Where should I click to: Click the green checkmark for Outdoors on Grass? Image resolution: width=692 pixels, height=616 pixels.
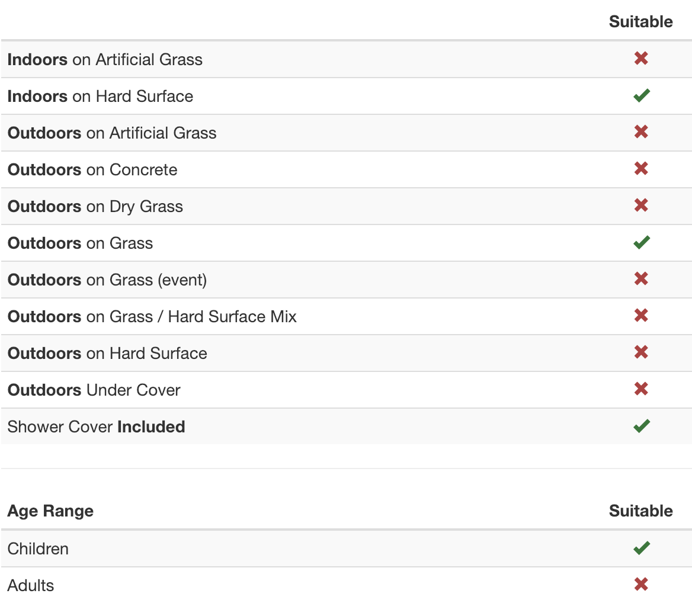641,242
